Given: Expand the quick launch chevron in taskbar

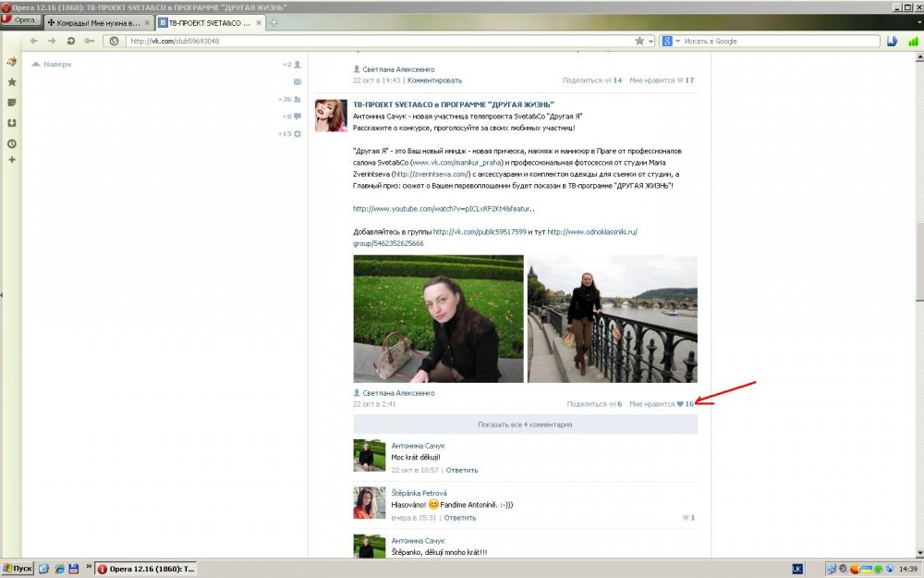Looking at the screenshot, I should pyautogui.click(x=89, y=567).
